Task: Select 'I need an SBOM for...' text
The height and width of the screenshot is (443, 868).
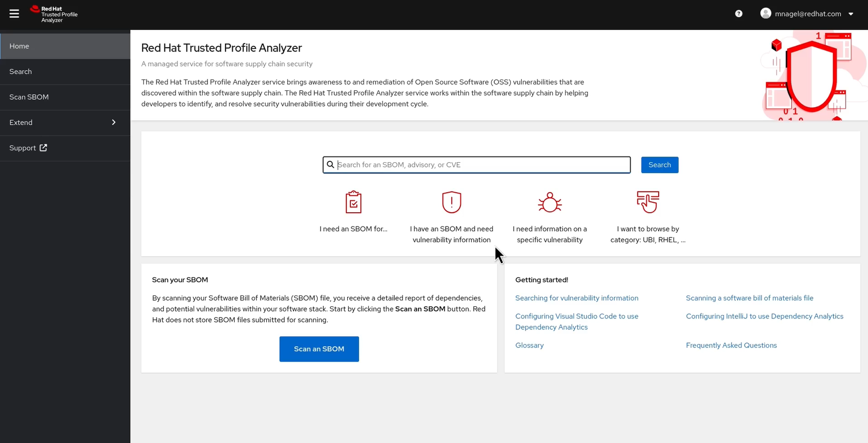Action: [x=353, y=229]
